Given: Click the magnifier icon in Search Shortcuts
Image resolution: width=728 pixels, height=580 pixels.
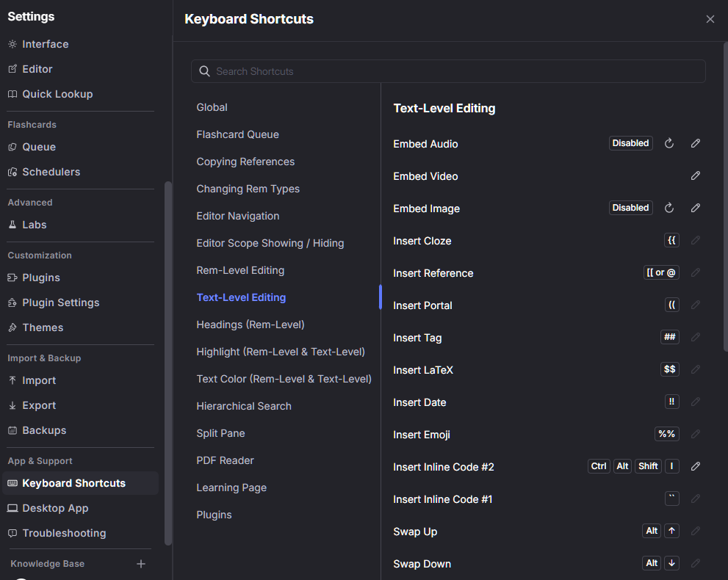Looking at the screenshot, I should (204, 71).
